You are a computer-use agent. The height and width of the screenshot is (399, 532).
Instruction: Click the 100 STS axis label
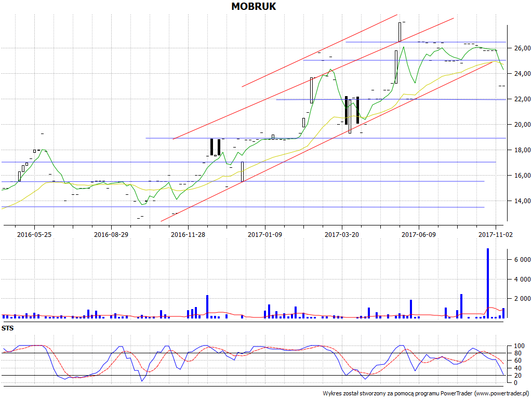pyautogui.click(x=520, y=346)
